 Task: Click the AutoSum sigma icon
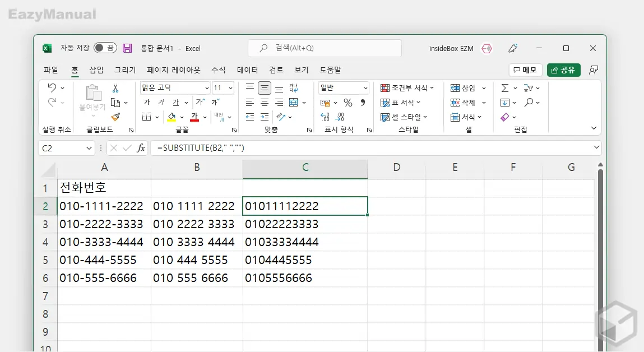tap(505, 88)
